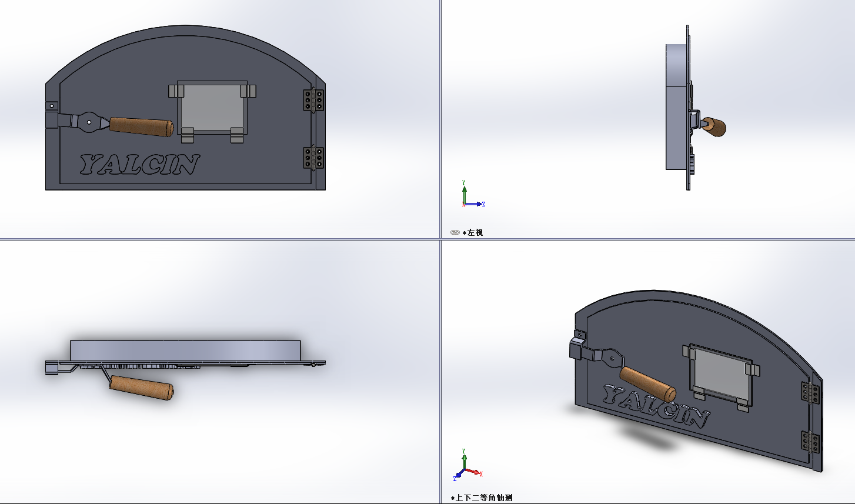Select the wooden handle in the top-down viewport
Screen dimensions: 855x504
(142, 388)
